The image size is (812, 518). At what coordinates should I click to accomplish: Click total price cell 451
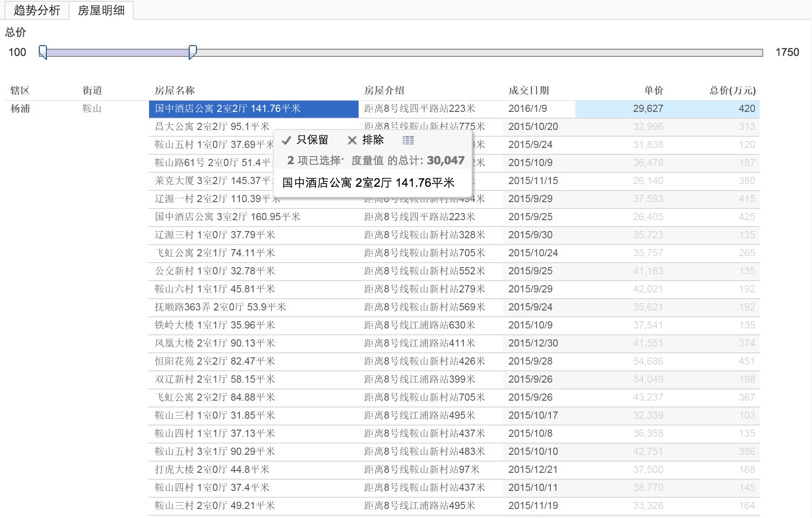point(747,361)
